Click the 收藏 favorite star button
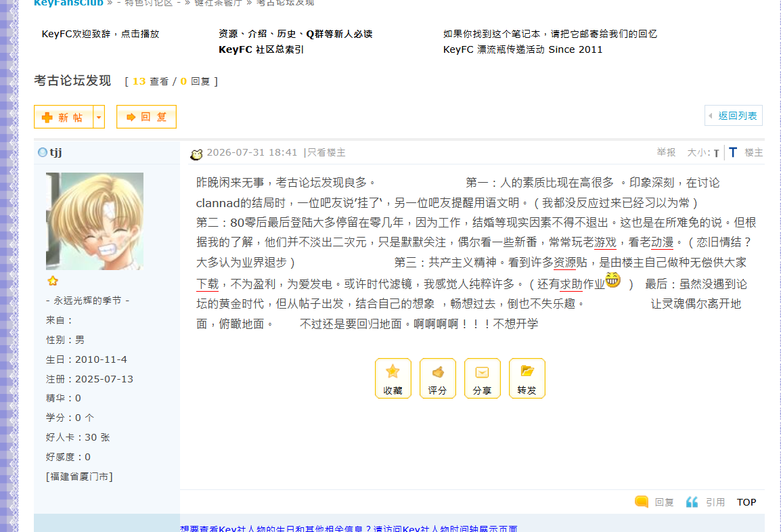This screenshot has width=781, height=532. pyautogui.click(x=393, y=378)
